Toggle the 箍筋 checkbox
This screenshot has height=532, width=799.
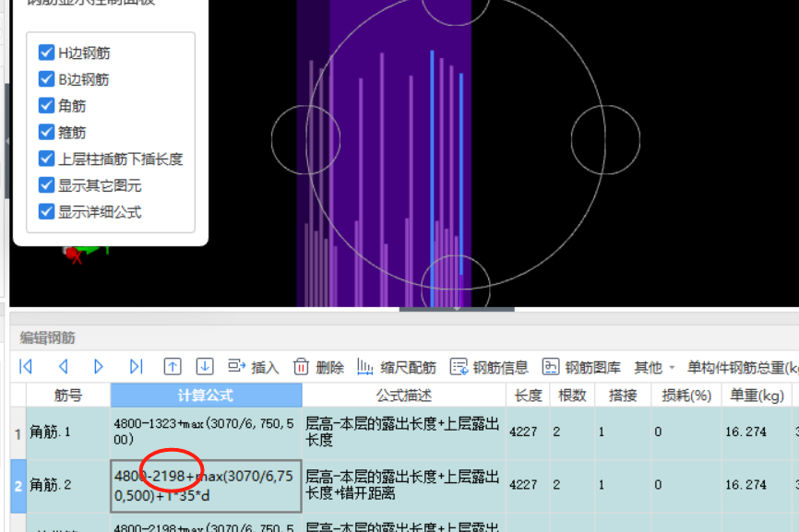[46, 132]
